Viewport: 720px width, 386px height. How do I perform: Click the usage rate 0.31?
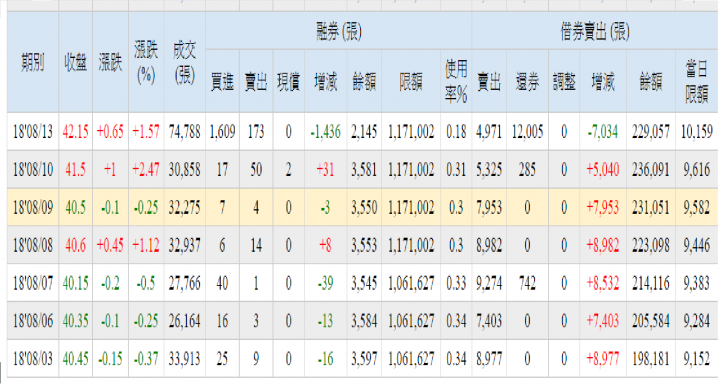[456, 170]
